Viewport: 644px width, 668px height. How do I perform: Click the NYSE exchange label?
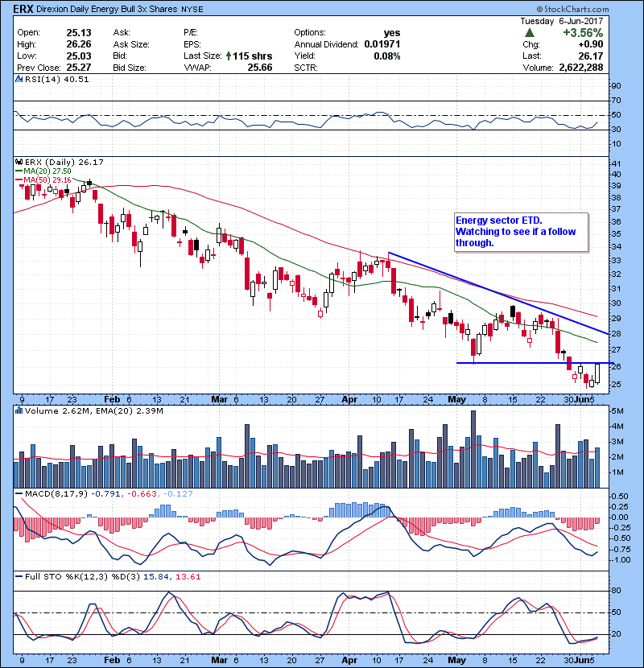(192, 9)
